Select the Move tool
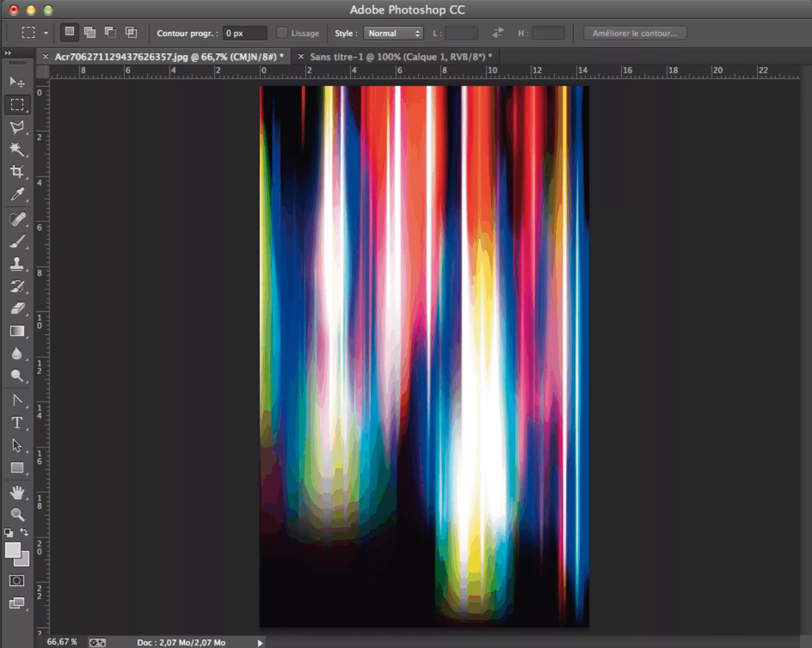This screenshot has height=648, width=812. [16, 82]
